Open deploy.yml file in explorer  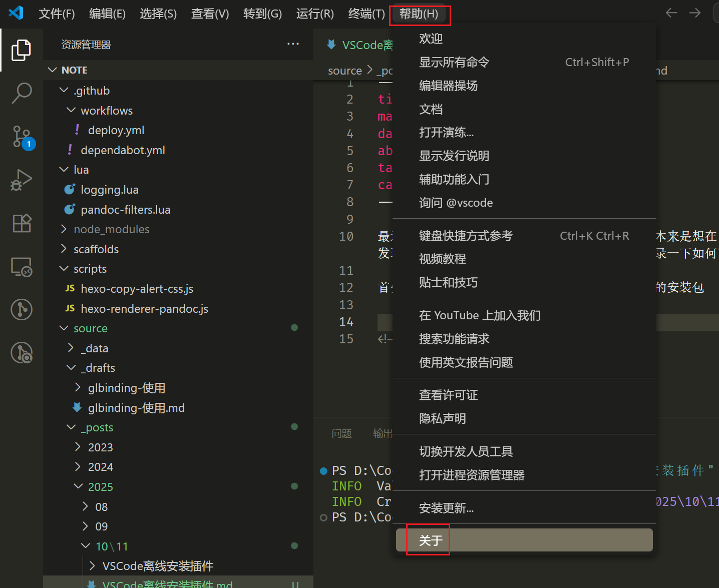point(116,130)
